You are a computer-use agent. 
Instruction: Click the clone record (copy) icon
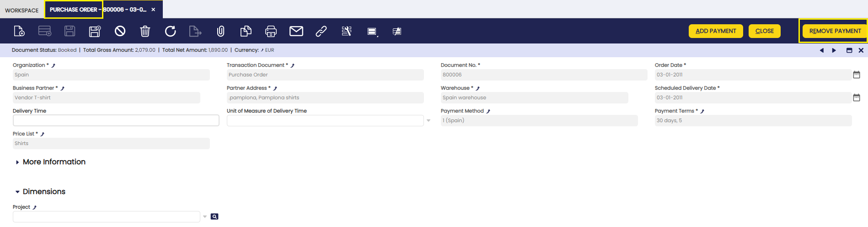pos(246,31)
